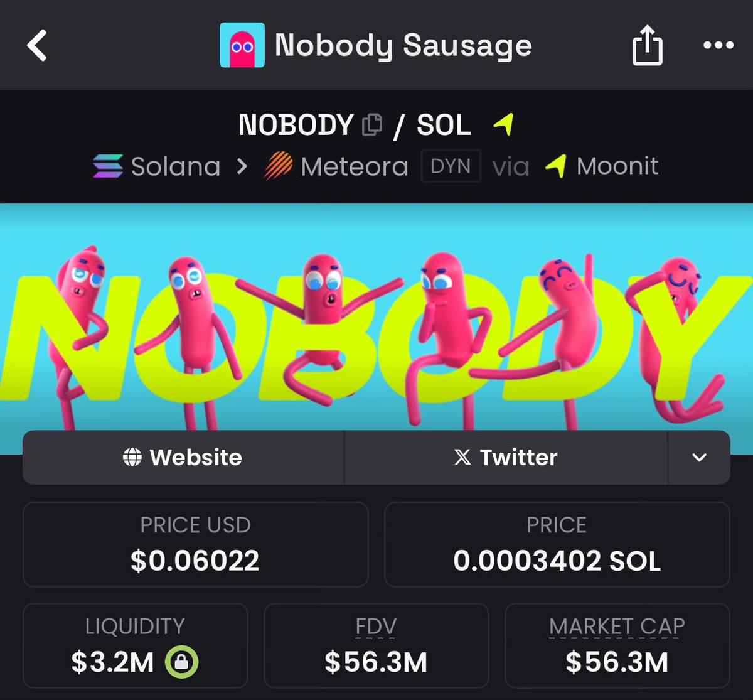This screenshot has width=753, height=700.
Task: Tap the share icon in header
Action: [647, 45]
